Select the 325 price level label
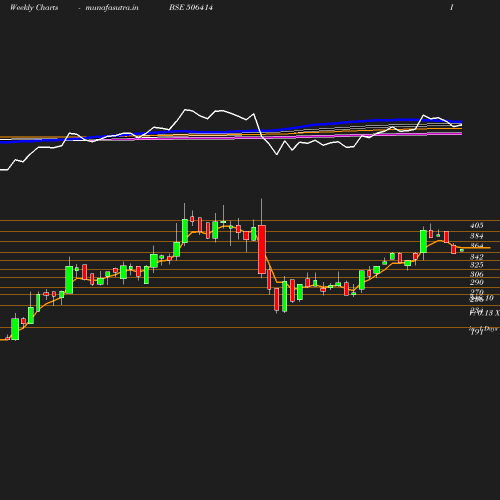 [477, 265]
